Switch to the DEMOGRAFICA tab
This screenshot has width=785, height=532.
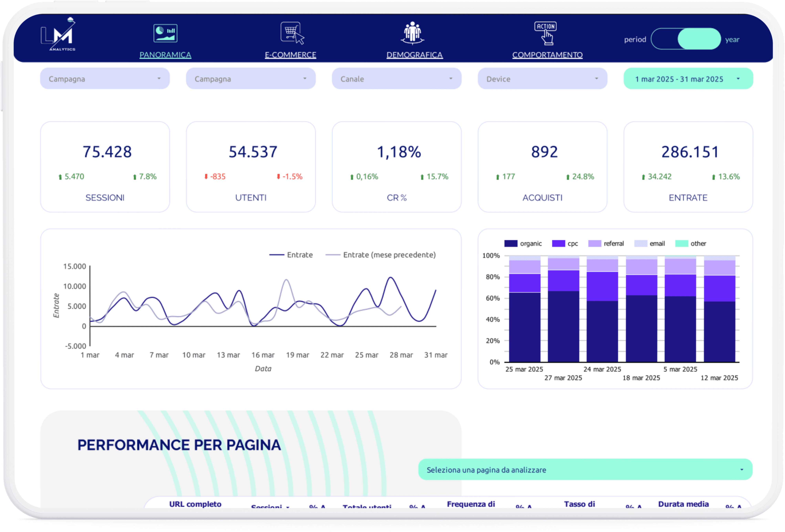[x=414, y=55]
